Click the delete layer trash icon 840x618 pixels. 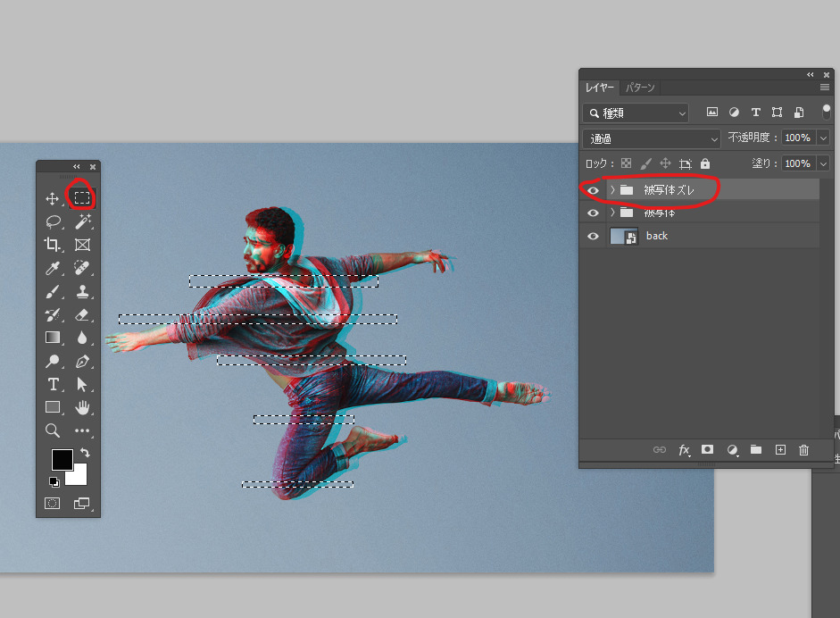coord(803,450)
